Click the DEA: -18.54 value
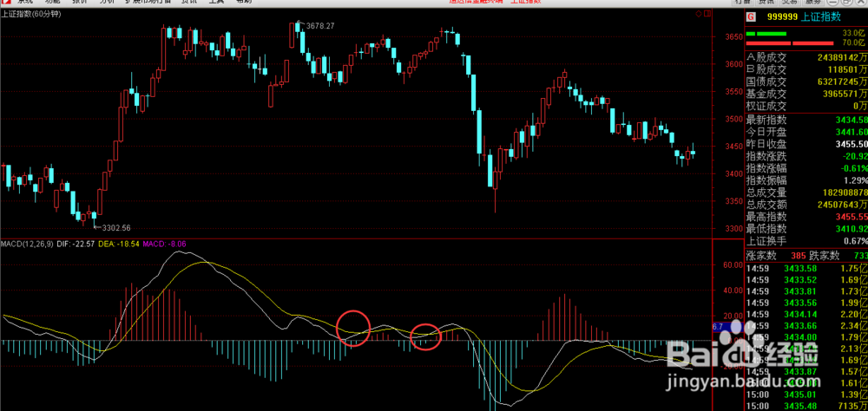 pyautogui.click(x=118, y=244)
